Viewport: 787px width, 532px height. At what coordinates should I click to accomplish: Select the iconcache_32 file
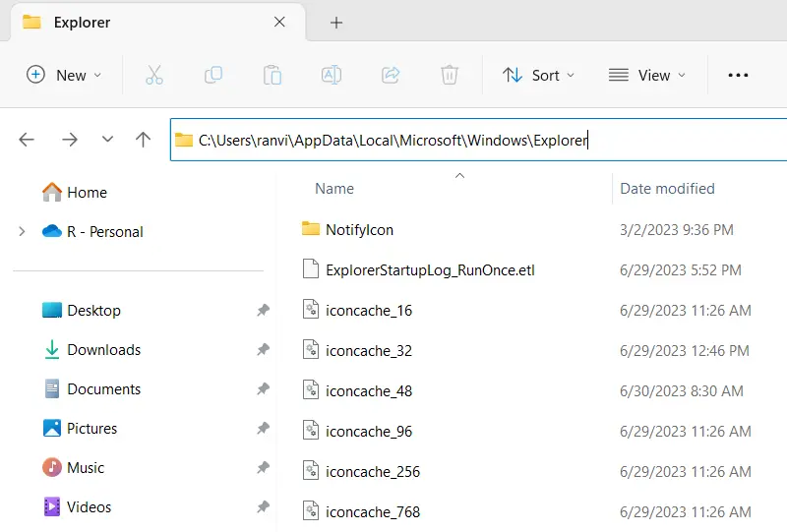tap(369, 350)
